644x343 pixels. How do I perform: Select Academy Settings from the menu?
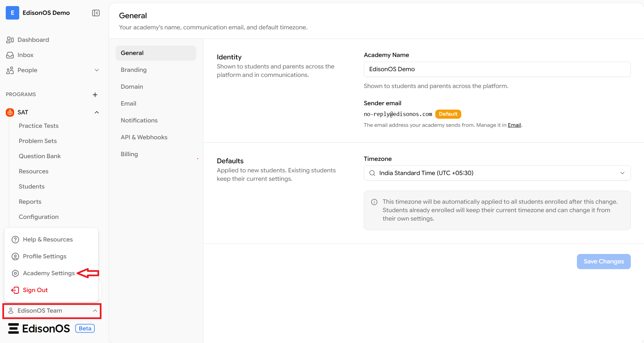point(49,273)
